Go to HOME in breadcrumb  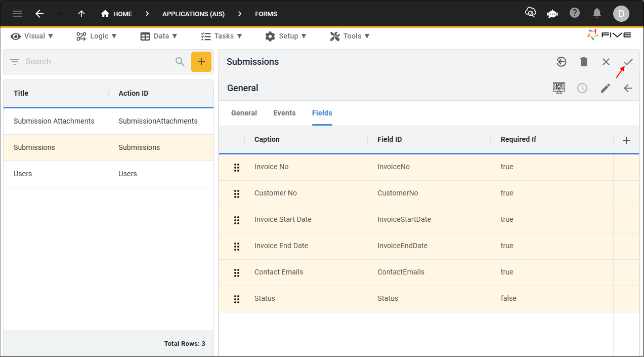tap(117, 14)
